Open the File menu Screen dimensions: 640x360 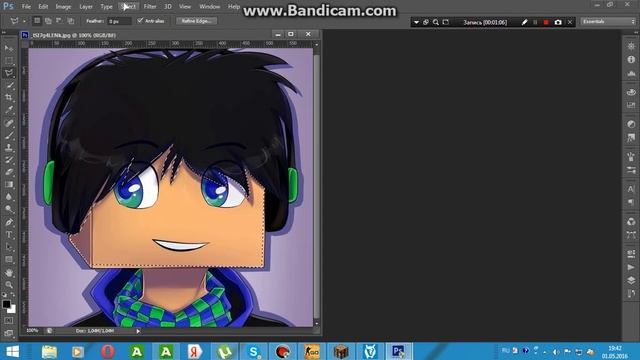(26, 7)
